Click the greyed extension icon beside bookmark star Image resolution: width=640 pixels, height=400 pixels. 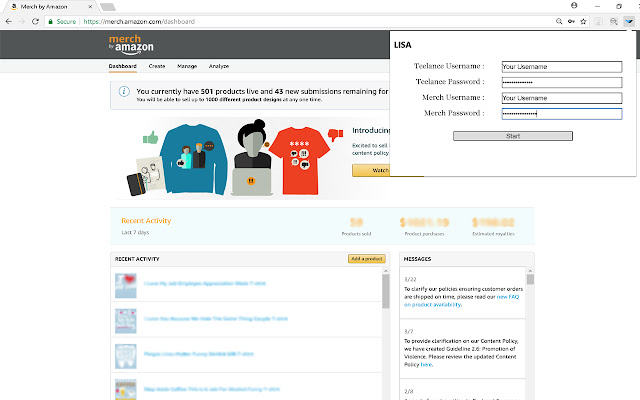598,21
